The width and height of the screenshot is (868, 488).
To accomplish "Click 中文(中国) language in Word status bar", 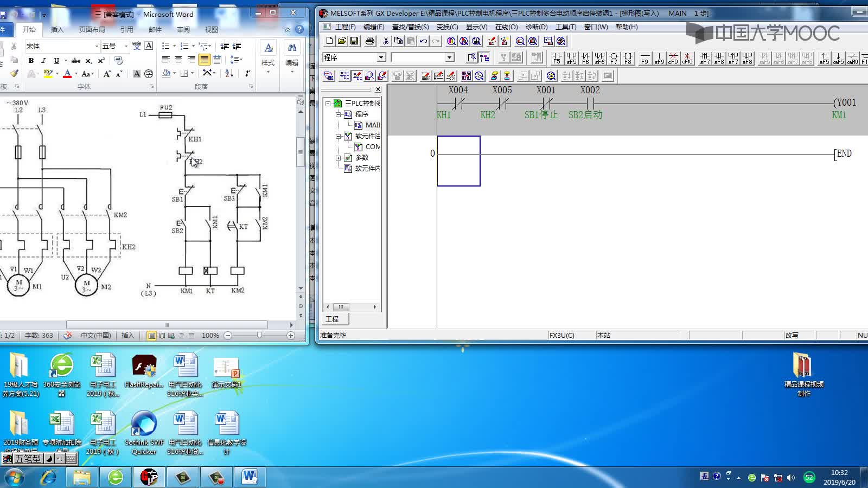I will coord(95,336).
